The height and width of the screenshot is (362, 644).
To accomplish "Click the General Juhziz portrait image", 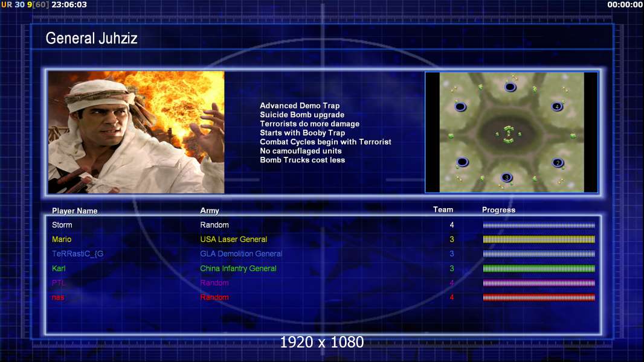I will coord(137,132).
